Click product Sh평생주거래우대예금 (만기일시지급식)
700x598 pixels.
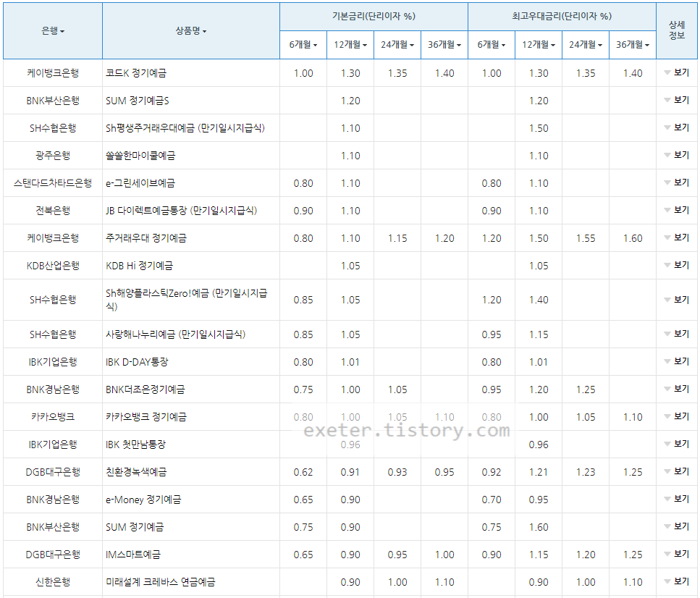tap(185, 128)
